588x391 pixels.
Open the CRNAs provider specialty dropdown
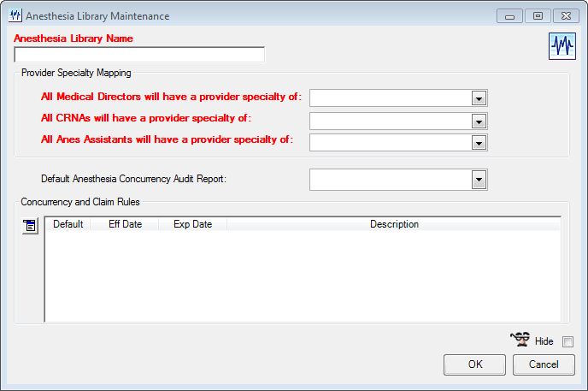click(x=479, y=121)
